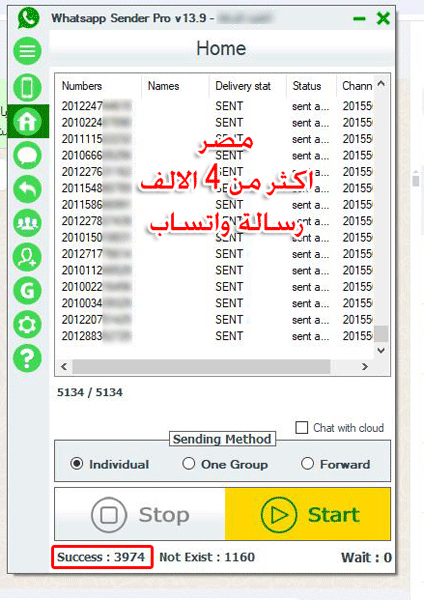Open the help question mark icon
This screenshot has height=600, width=424.
point(27,359)
